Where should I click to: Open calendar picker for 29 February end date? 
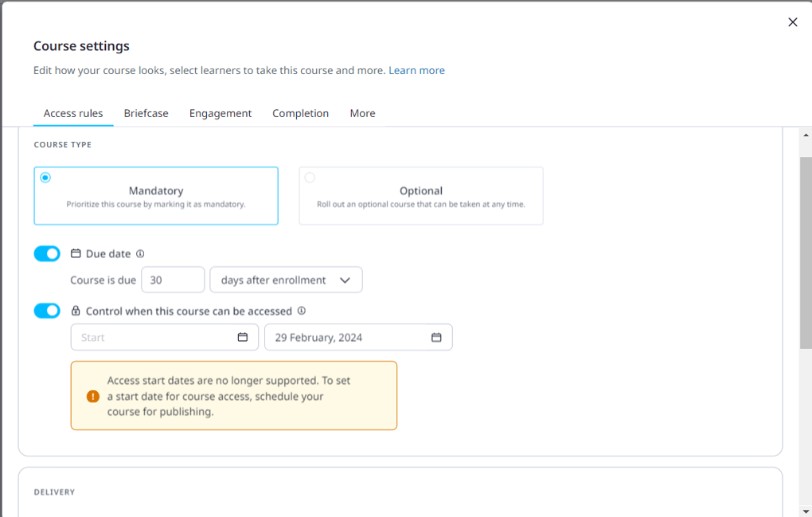pyautogui.click(x=436, y=338)
